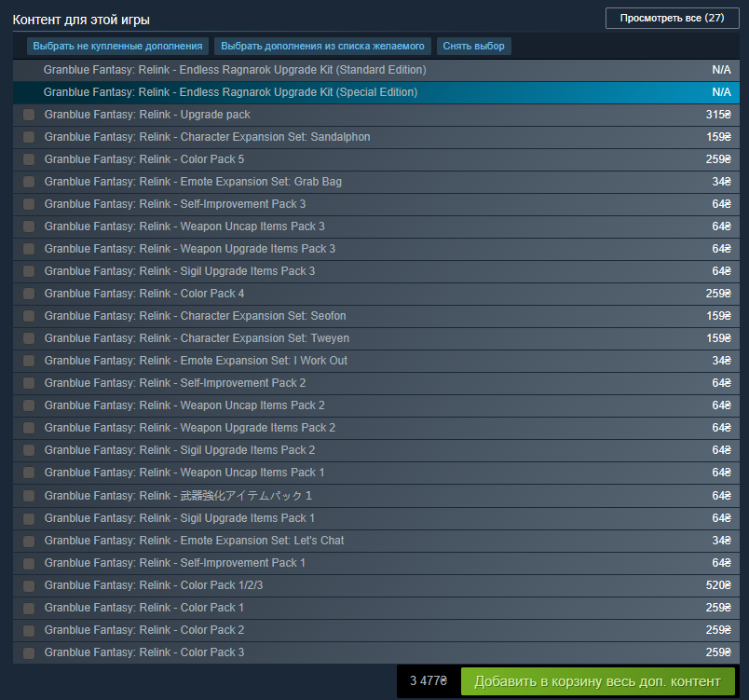Open Sigil Upgrade Items Pack 2 title
Screen dimensions: 749x700
point(180,450)
